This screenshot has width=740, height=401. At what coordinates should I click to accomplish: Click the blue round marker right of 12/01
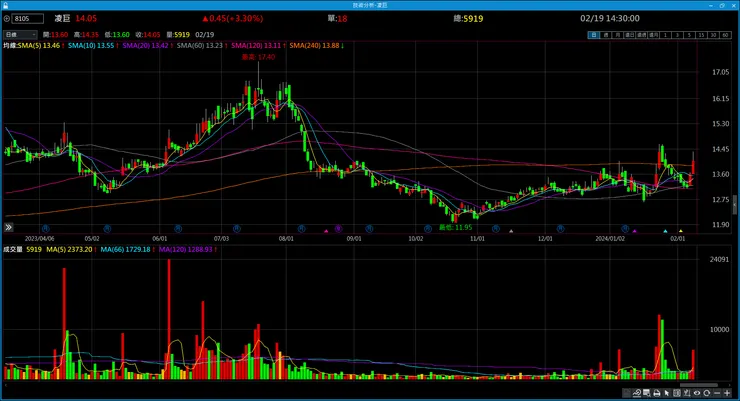click(x=560, y=228)
